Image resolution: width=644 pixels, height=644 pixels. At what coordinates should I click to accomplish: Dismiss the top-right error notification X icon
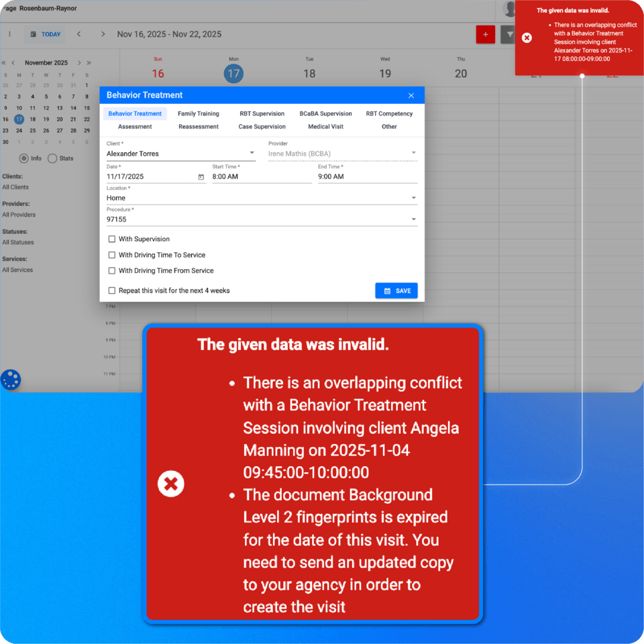[x=527, y=38]
